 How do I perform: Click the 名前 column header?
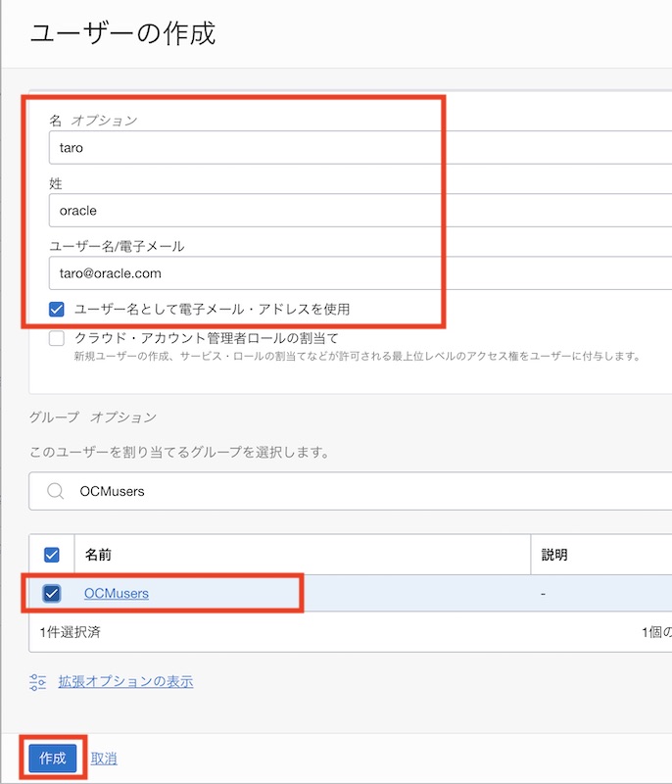point(101,554)
